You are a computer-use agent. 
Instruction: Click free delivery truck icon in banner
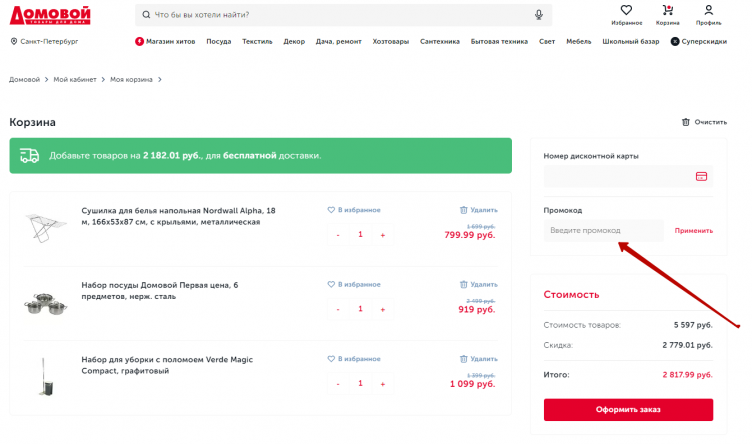tap(29, 155)
